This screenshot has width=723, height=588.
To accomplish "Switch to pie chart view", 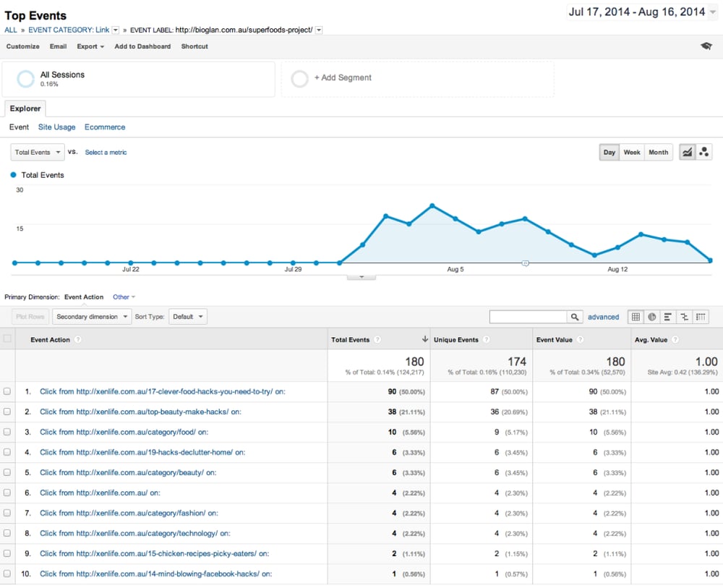I will 651,316.
